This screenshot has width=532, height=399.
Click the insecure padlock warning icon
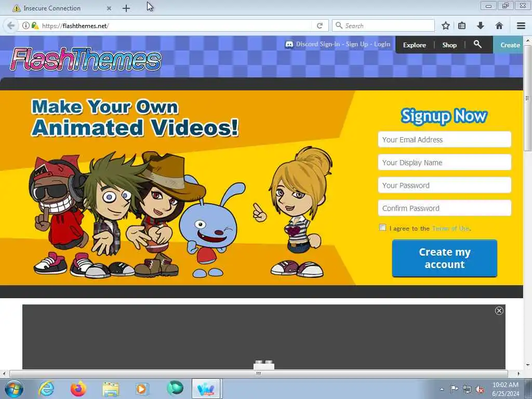[35, 26]
